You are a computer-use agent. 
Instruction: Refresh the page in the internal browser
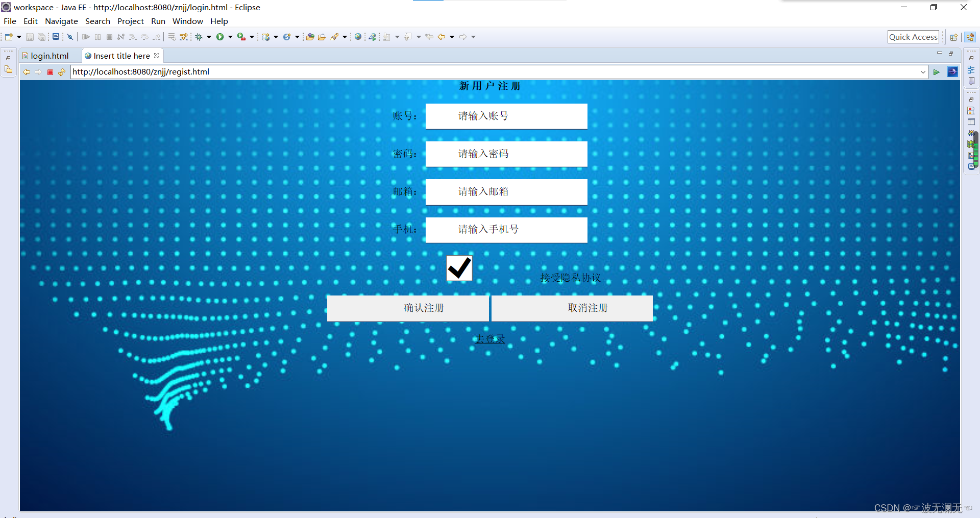[x=62, y=72]
